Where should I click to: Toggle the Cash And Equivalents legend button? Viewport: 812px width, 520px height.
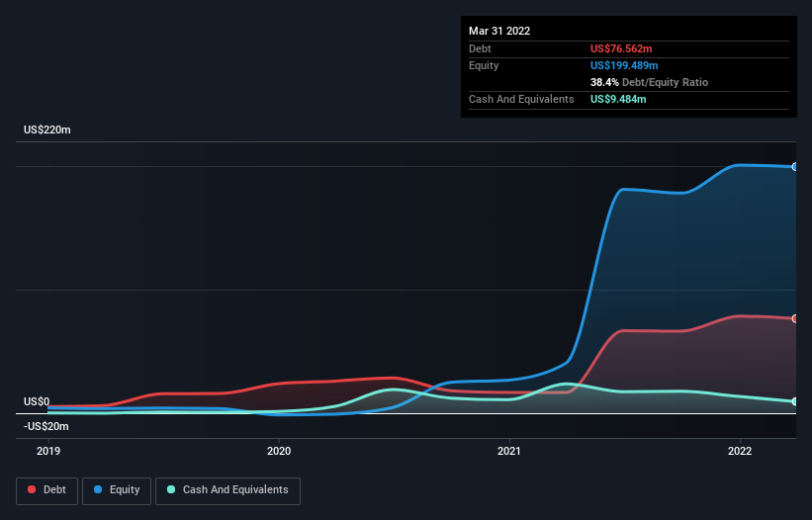[x=227, y=490]
